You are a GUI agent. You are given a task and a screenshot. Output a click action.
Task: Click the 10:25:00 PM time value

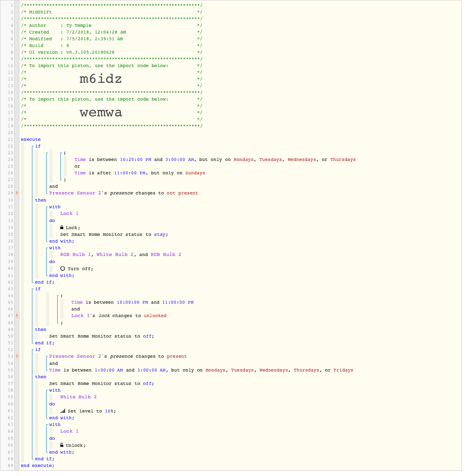pyautogui.click(x=135, y=160)
